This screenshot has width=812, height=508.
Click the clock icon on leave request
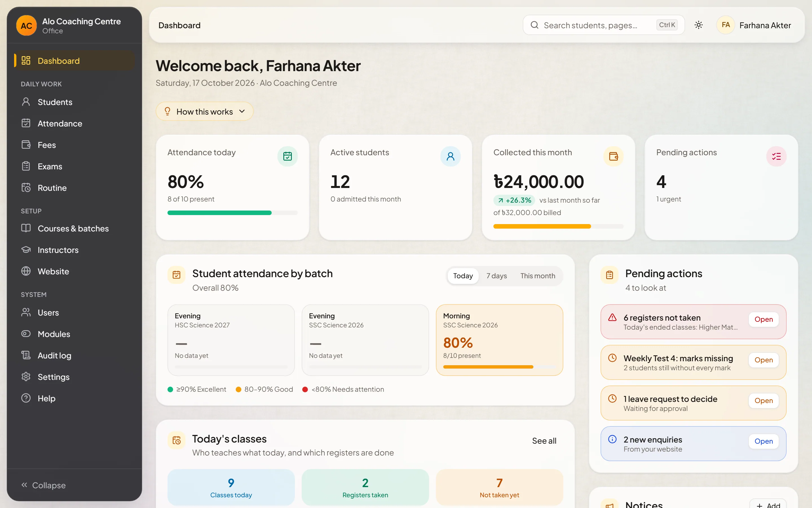pyautogui.click(x=612, y=398)
